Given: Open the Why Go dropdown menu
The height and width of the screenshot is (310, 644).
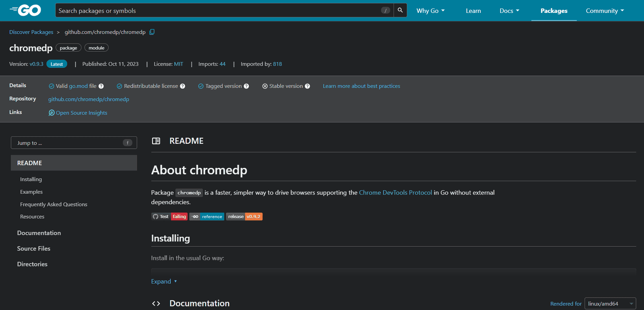Looking at the screenshot, I should coord(430,11).
